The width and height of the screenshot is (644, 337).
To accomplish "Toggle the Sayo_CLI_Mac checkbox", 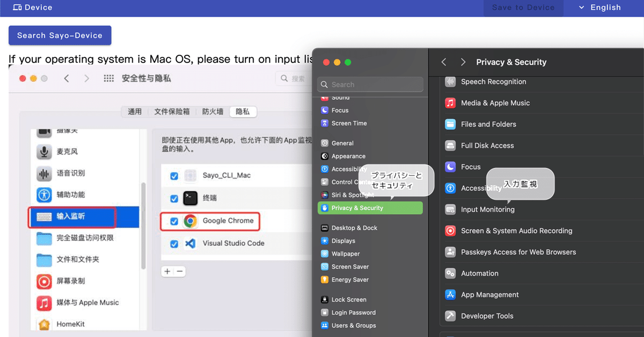I will click(174, 176).
